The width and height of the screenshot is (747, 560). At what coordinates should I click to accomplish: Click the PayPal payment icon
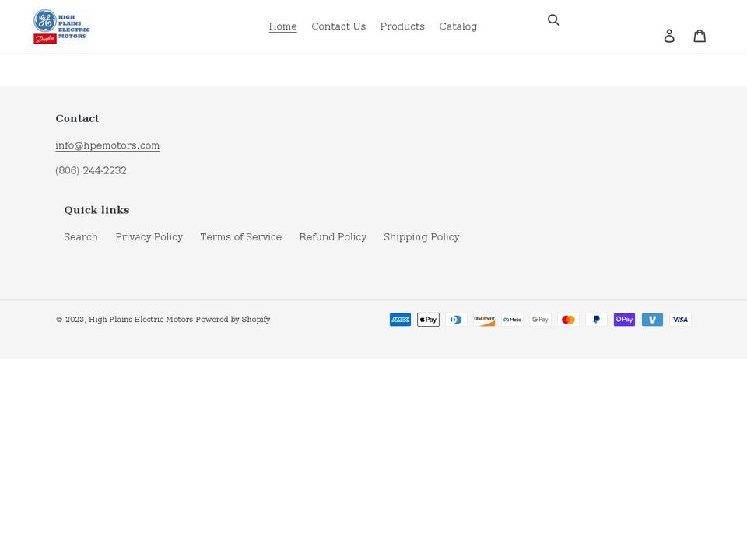(x=597, y=320)
